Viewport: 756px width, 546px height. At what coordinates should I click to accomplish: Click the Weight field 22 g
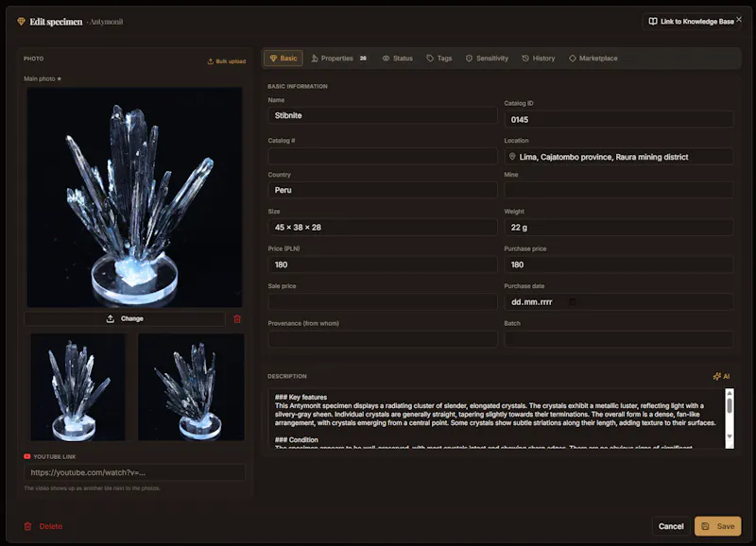[x=619, y=228]
